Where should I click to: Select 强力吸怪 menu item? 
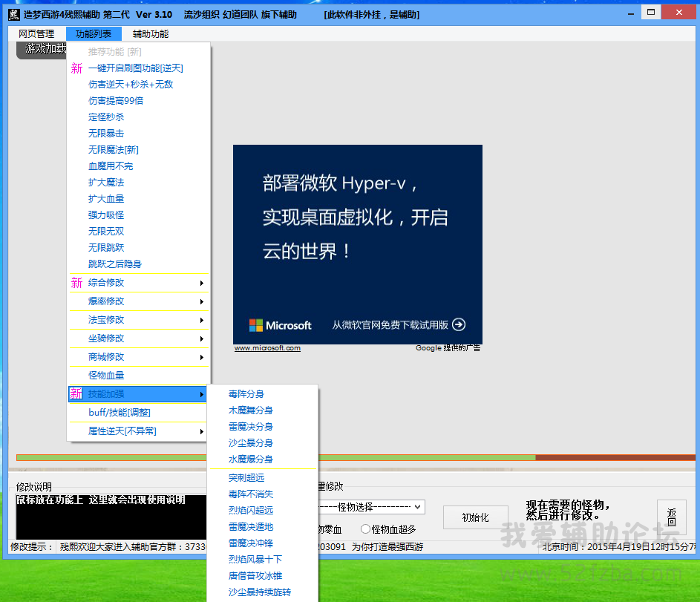click(x=138, y=215)
